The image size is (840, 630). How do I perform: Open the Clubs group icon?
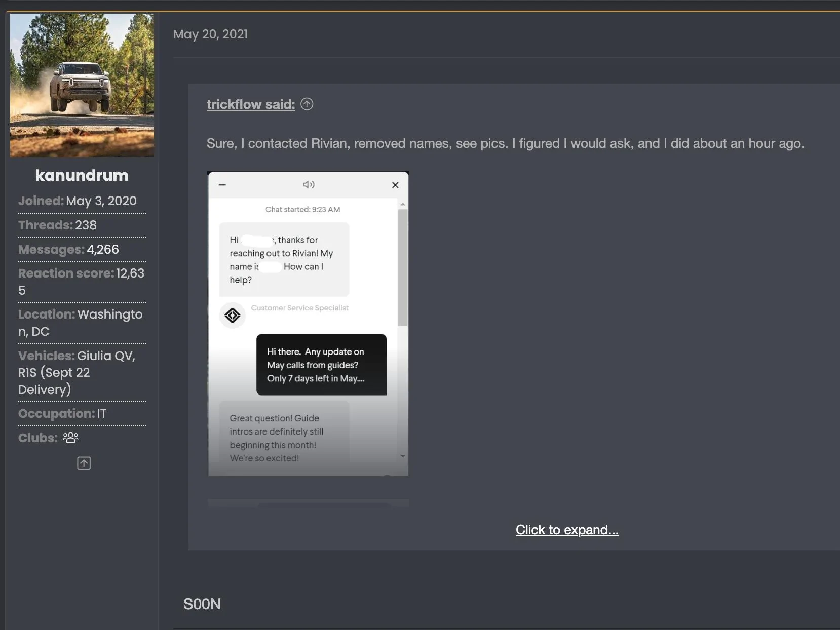70,438
